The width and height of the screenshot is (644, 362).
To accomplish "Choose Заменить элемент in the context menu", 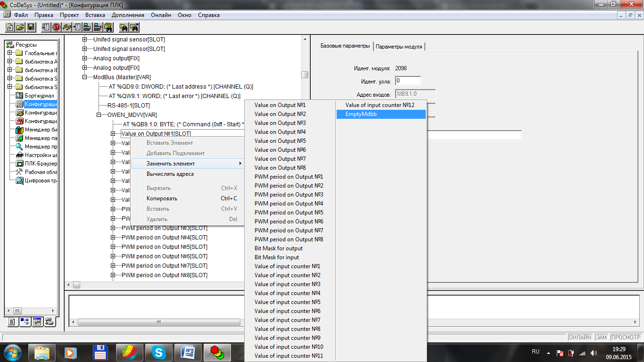I will (188, 164).
